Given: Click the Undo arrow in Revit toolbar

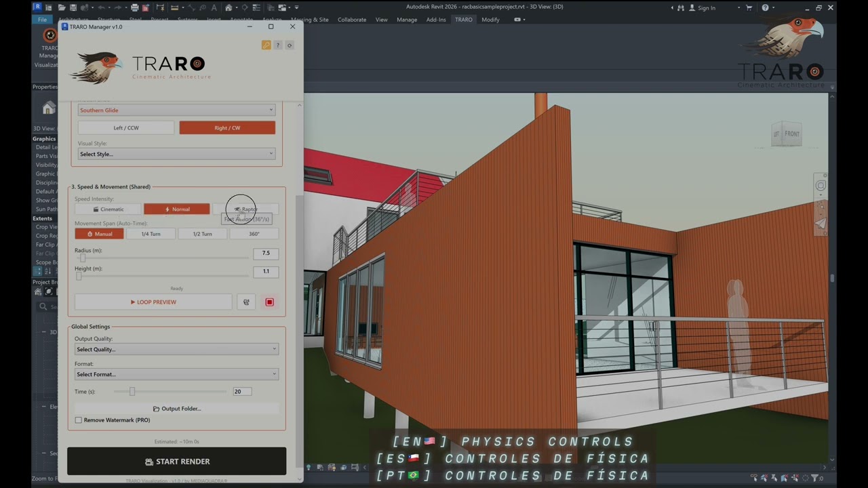Looking at the screenshot, I should (x=101, y=7).
